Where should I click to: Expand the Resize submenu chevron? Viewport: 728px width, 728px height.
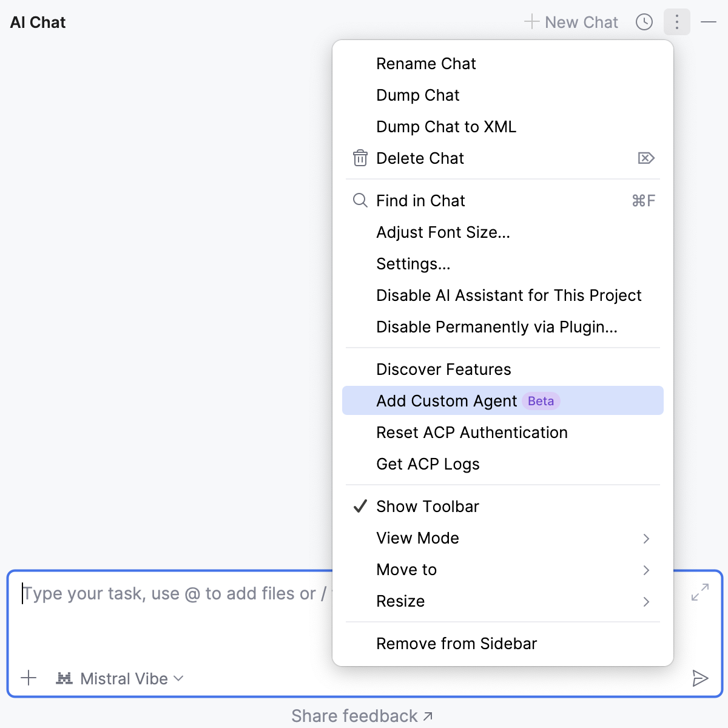tap(646, 601)
